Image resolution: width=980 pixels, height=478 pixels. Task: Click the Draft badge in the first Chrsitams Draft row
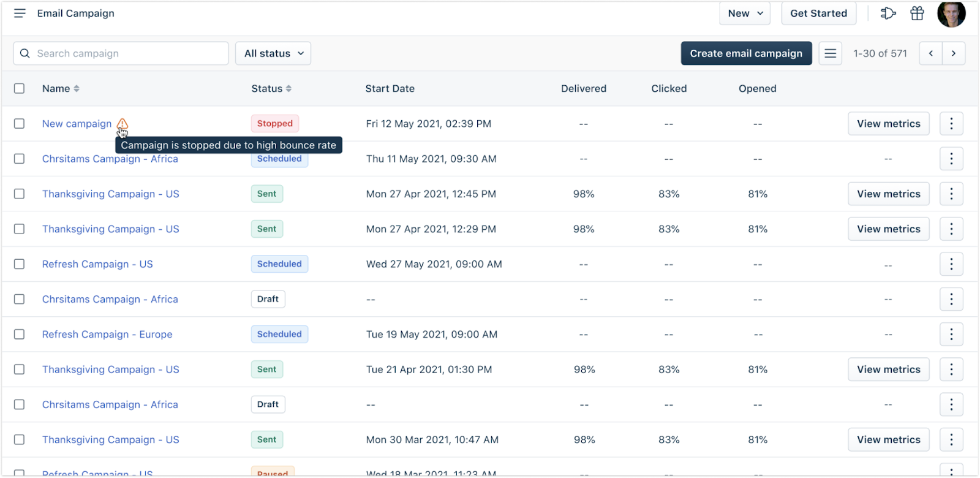pos(268,299)
